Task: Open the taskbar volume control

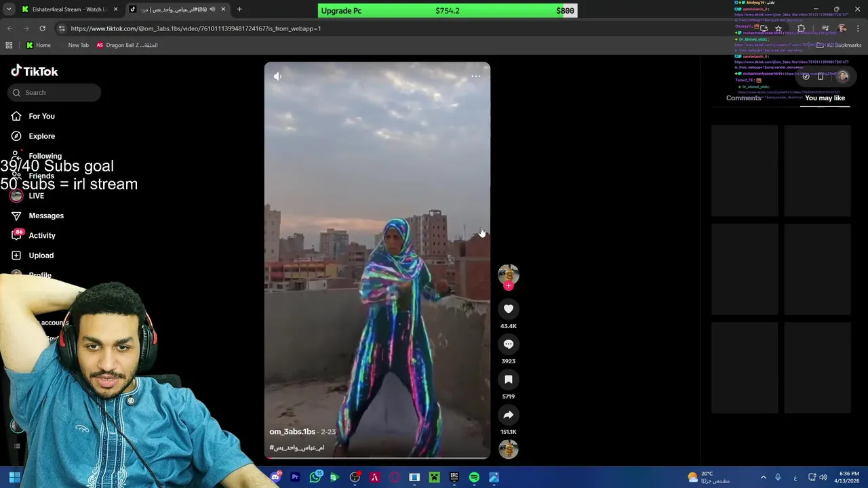Action: 823,478
